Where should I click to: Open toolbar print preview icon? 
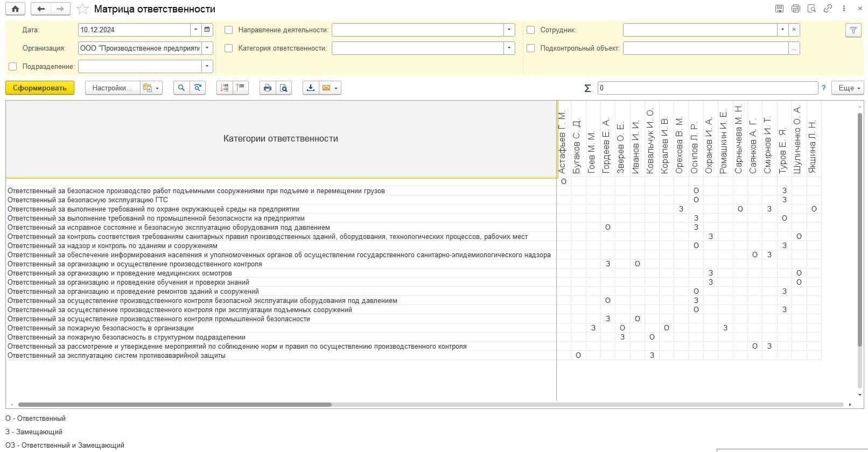tap(283, 88)
